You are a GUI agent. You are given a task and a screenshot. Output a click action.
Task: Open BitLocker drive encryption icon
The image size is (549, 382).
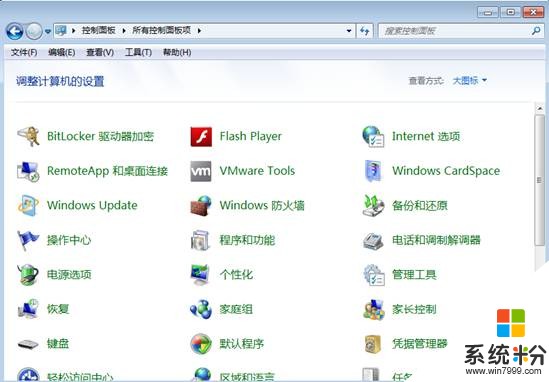29,136
